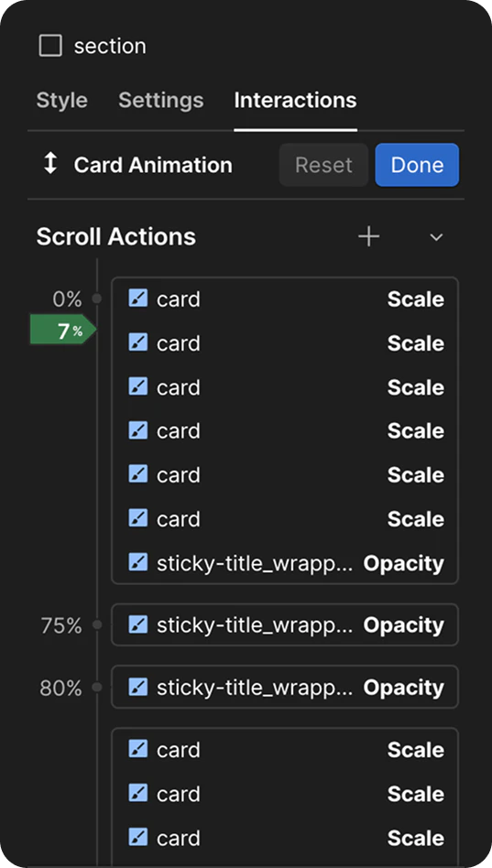This screenshot has height=868, width=492.
Task: Select the 0% keyframe dot on timeline
Action: point(97,298)
